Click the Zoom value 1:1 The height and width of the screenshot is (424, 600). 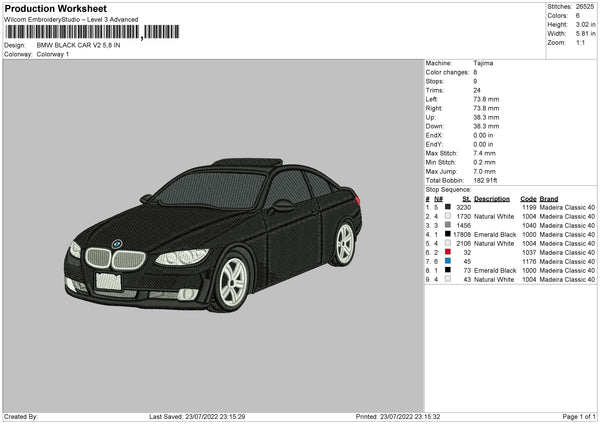(x=580, y=43)
